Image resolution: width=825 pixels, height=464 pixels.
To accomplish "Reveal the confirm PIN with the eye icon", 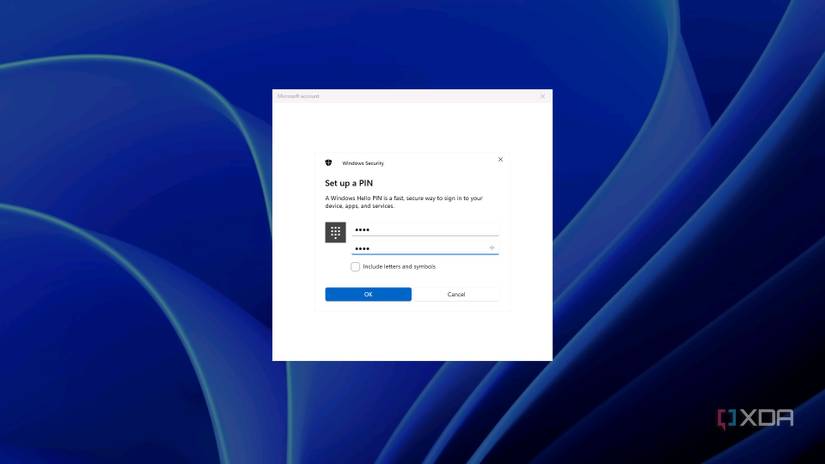I will (491, 248).
